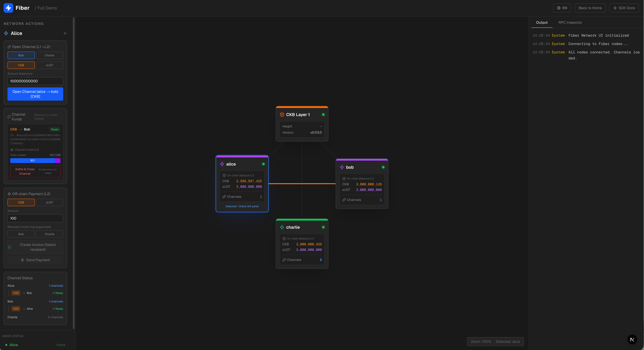This screenshot has width=644, height=350.
Task: Click the globe icon beside EN
Action: [558, 8]
